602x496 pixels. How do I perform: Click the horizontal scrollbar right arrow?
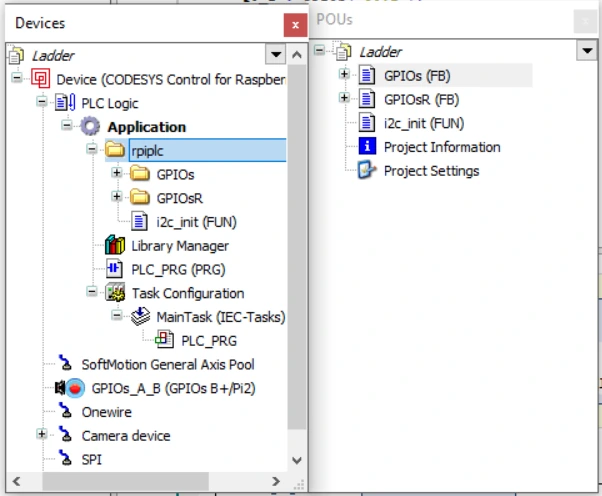[x=276, y=481]
